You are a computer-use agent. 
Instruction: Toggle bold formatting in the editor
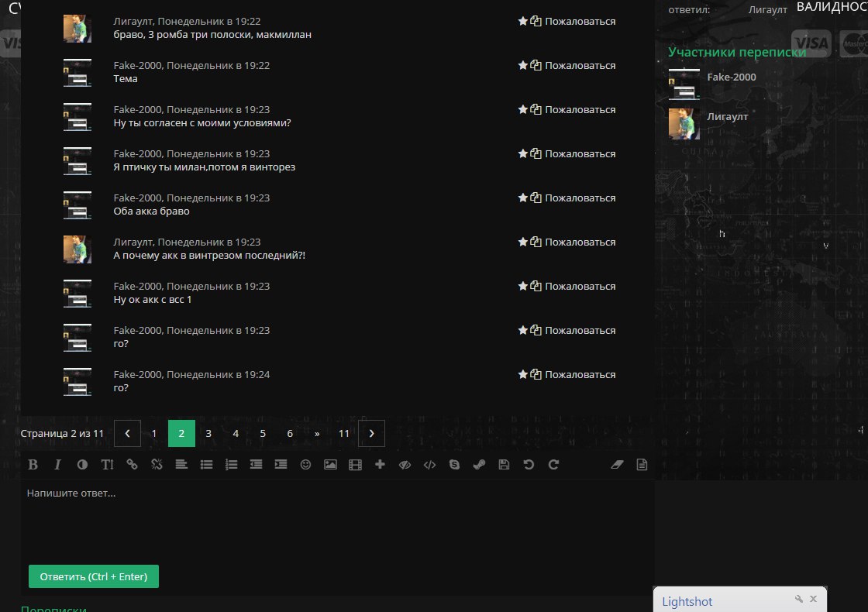[33, 465]
